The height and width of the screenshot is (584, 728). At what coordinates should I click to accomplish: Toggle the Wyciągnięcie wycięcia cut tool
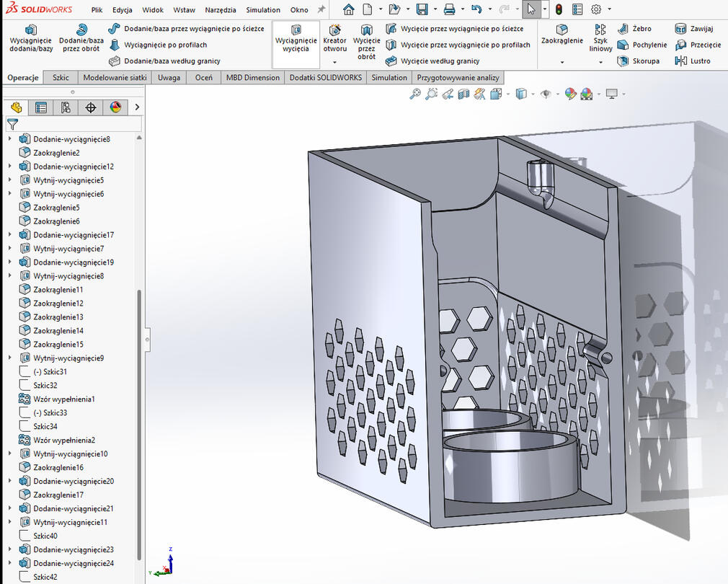296,37
